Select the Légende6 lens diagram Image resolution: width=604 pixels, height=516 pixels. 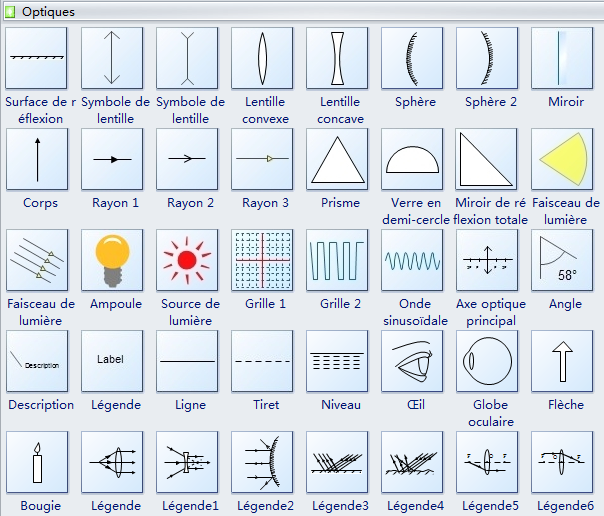pyautogui.click(x=562, y=462)
